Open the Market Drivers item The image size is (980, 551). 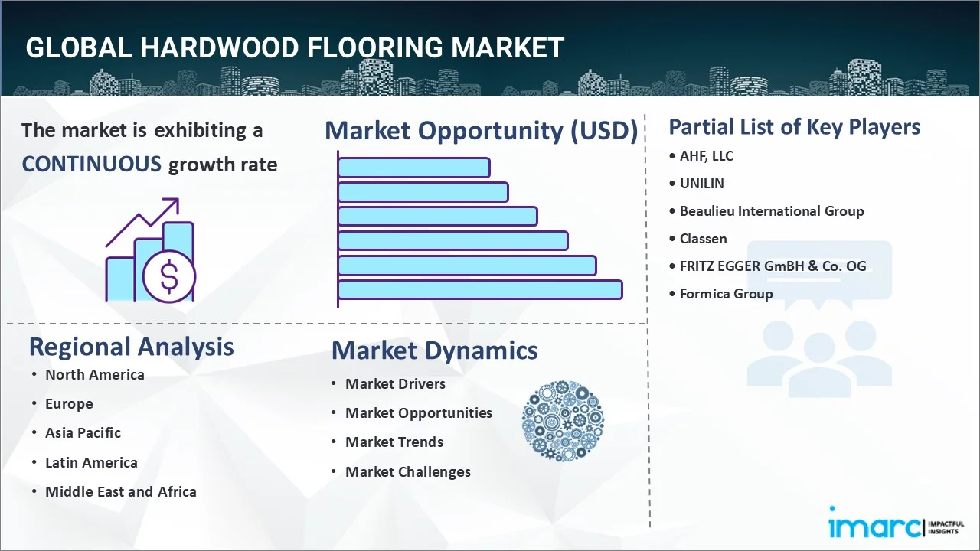395,383
